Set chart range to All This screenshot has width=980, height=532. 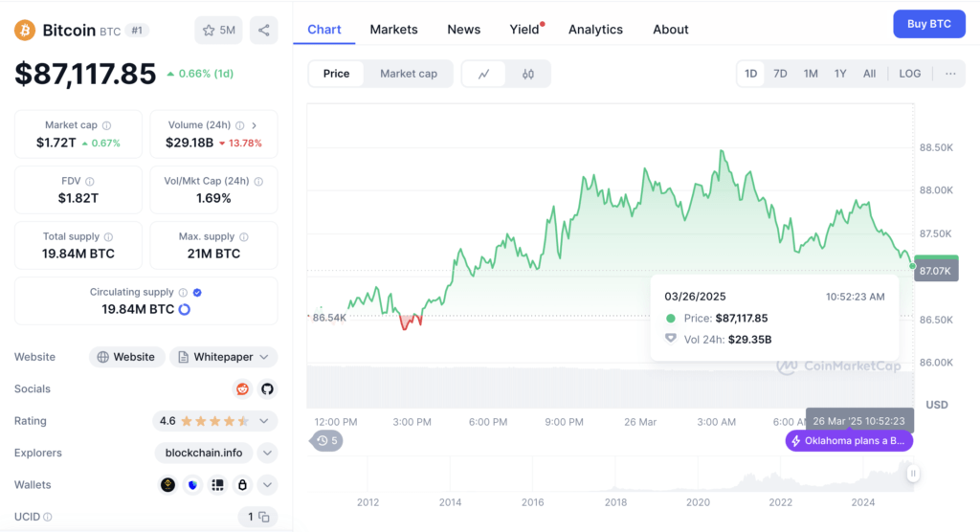tap(869, 74)
